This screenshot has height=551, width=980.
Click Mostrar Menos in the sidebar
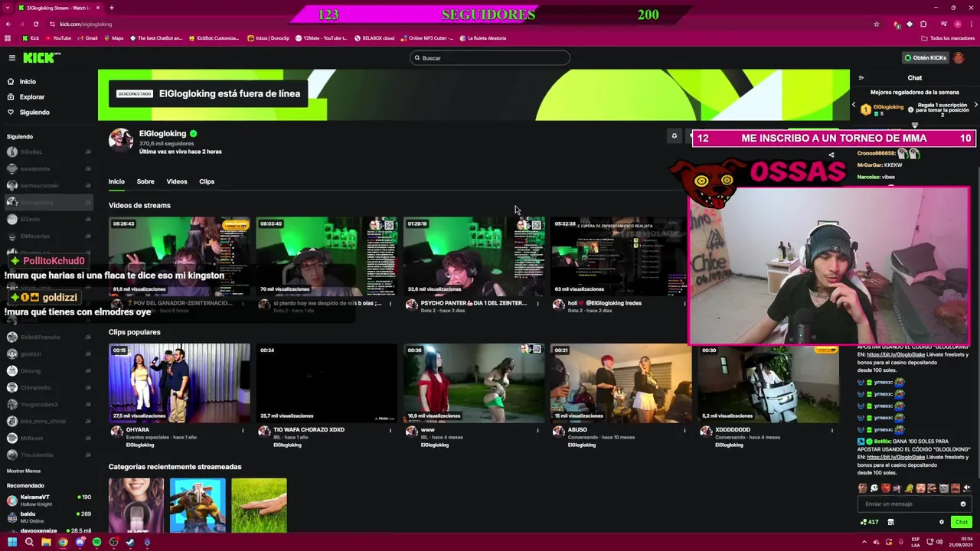pyautogui.click(x=24, y=471)
